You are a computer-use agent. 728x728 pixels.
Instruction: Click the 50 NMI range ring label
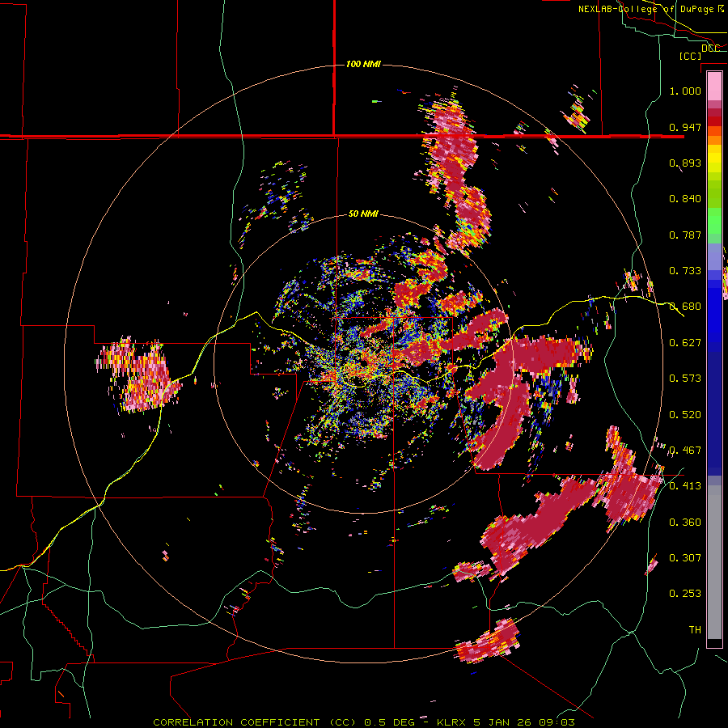coord(363,214)
